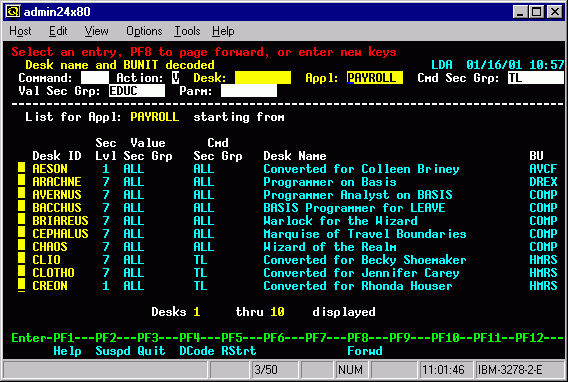Select the entry marker for AESON
Image resolution: width=568 pixels, height=382 pixels.
(22, 168)
